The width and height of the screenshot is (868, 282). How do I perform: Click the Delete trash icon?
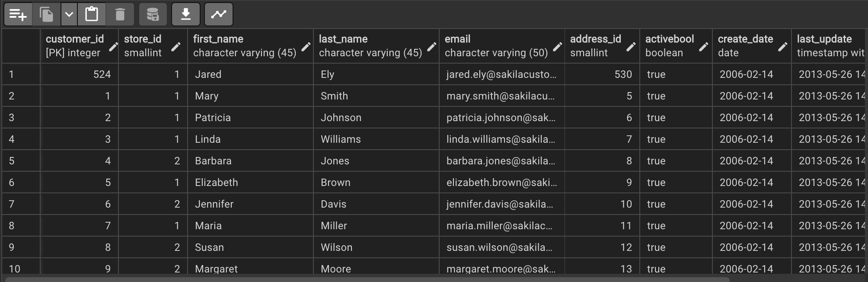pyautogui.click(x=120, y=14)
